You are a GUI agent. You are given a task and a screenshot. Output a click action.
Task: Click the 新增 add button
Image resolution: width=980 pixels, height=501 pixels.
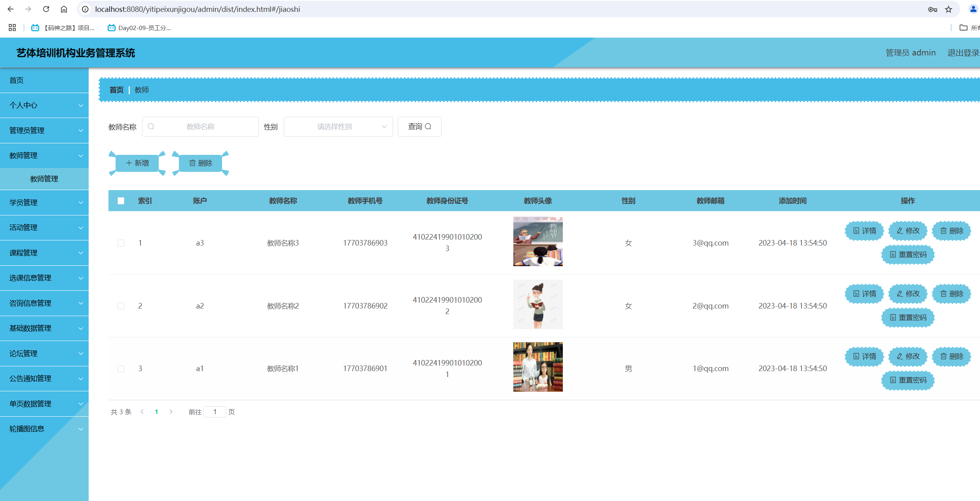(x=137, y=163)
